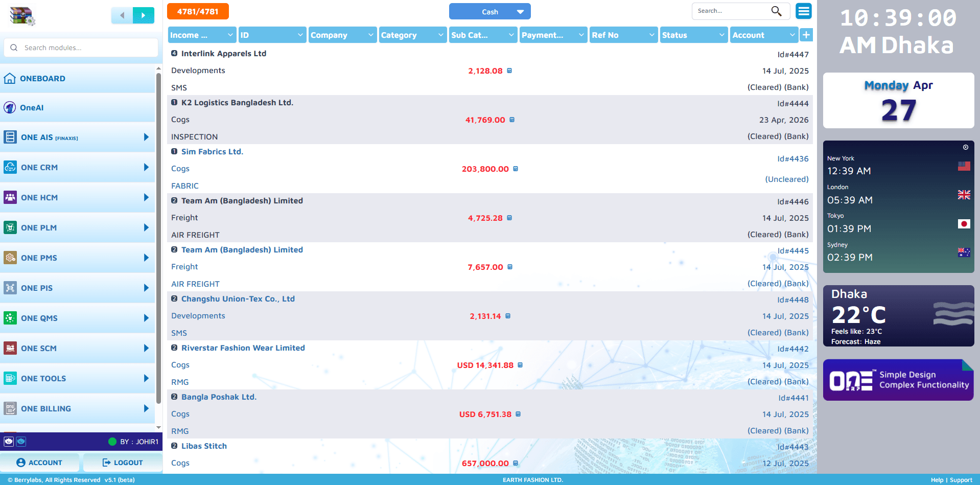Screen dimensions: 980x485
Task: Expand the ONE CRM submenu arrow
Action: tap(146, 167)
